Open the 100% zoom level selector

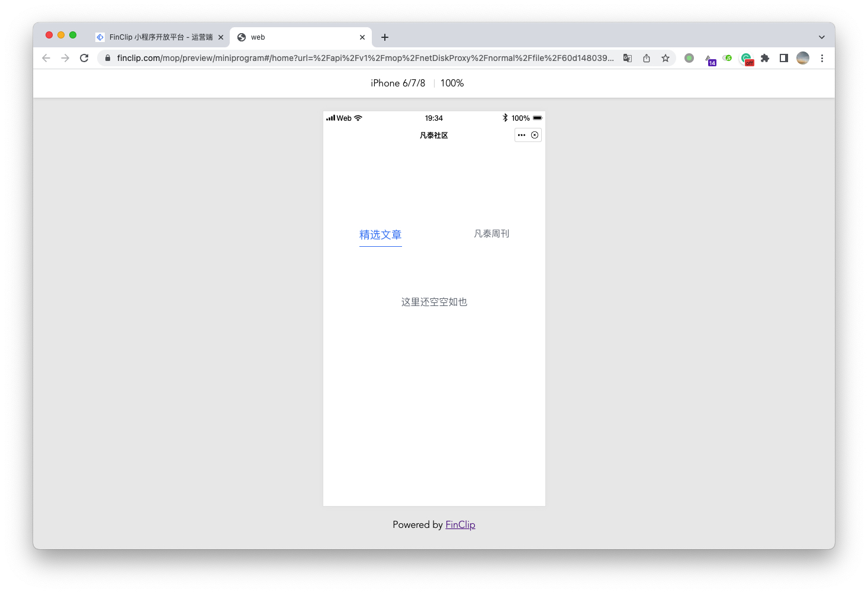pos(452,83)
